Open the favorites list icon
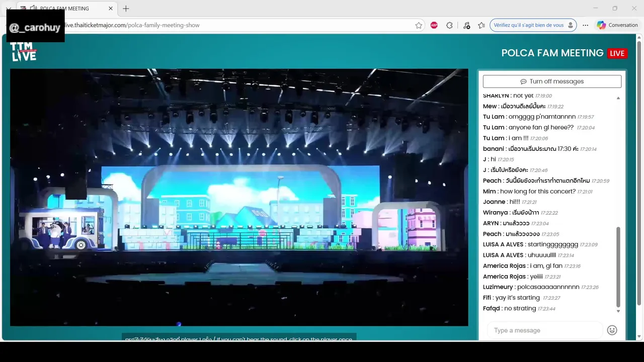The height and width of the screenshot is (362, 644). (481, 25)
